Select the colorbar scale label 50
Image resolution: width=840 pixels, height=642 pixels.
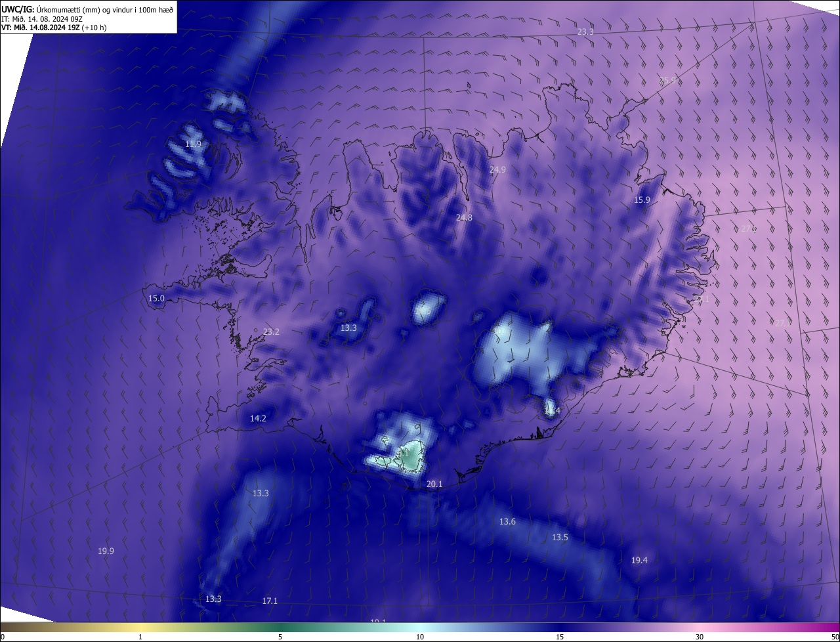tap(835, 637)
